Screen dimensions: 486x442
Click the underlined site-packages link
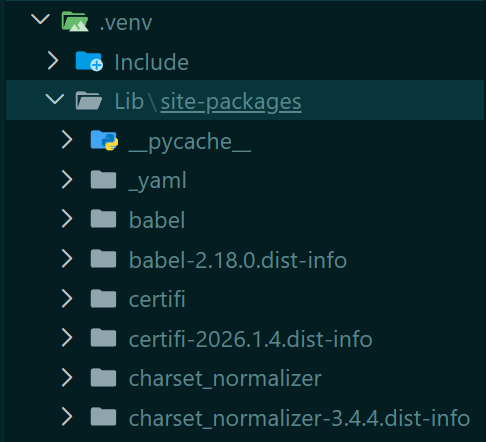tap(231, 102)
